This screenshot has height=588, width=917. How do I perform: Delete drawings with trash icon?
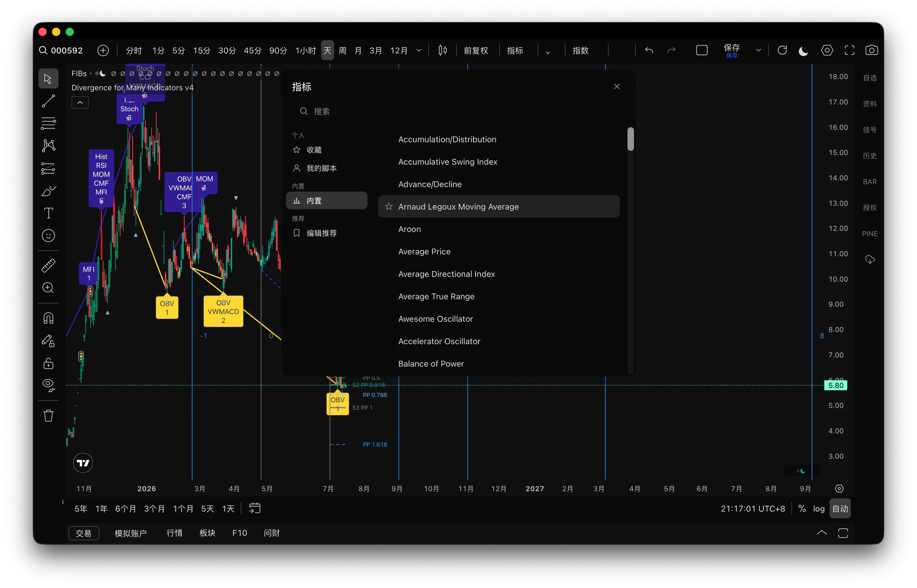(x=48, y=416)
